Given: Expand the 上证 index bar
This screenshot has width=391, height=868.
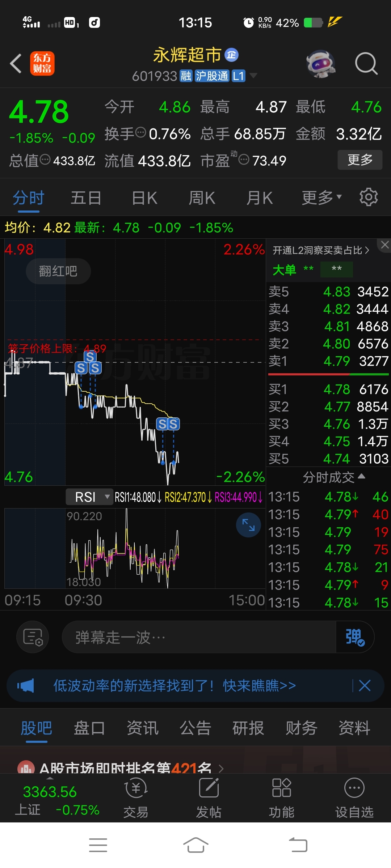Looking at the screenshot, I should click(50, 778).
